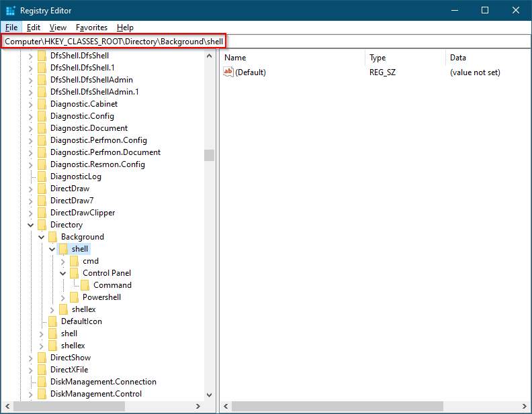
Task: Select the Diagnostic.Perfmon.Document key
Action: click(105, 152)
